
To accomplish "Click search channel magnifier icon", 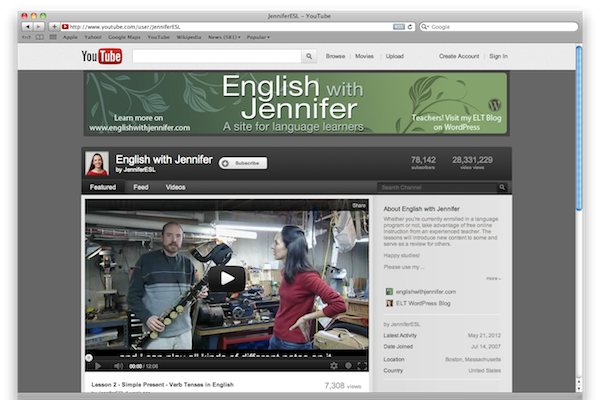I will pos(502,187).
